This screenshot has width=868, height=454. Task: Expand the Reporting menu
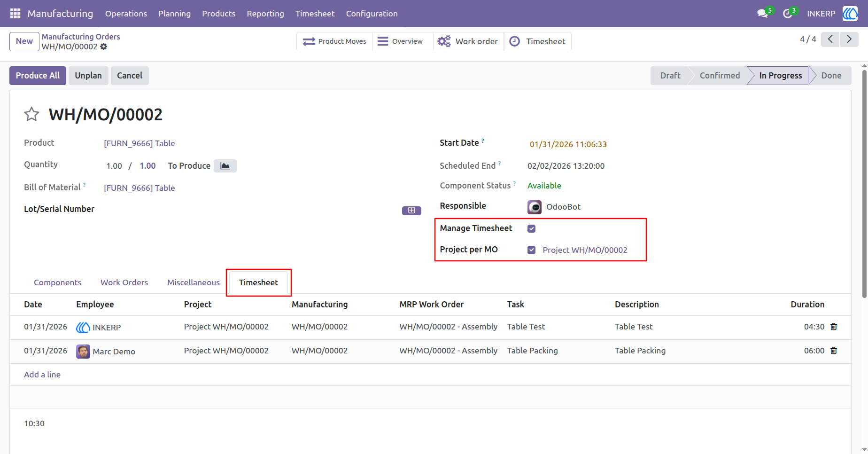pos(265,14)
